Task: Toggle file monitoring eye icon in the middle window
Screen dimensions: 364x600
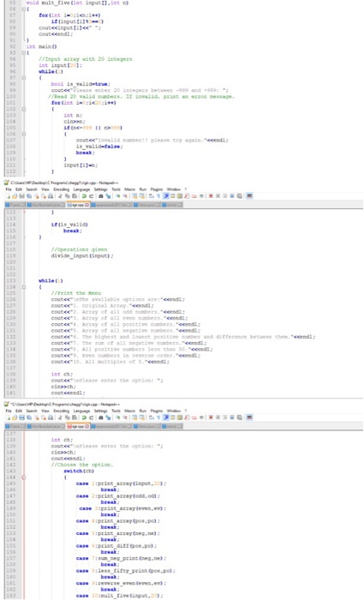Action: [x=201, y=196]
